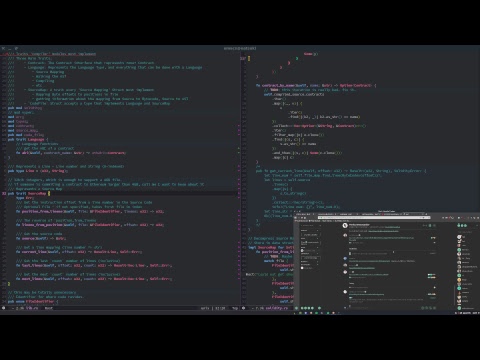480x360 pixels.
Task: Click the yellow cursor block after SourceMap
Action: pyautogui.click(x=49, y=193)
